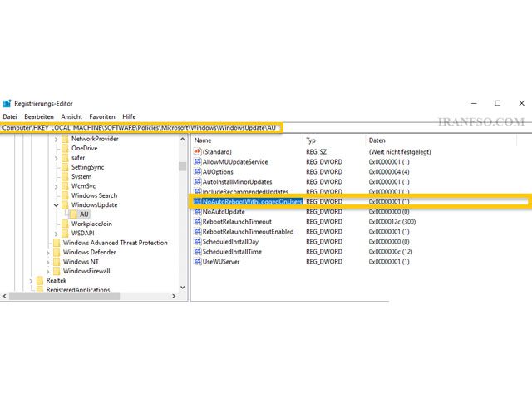Open the Ansicht menu
Screen dimensions: 532x399
[71, 116]
